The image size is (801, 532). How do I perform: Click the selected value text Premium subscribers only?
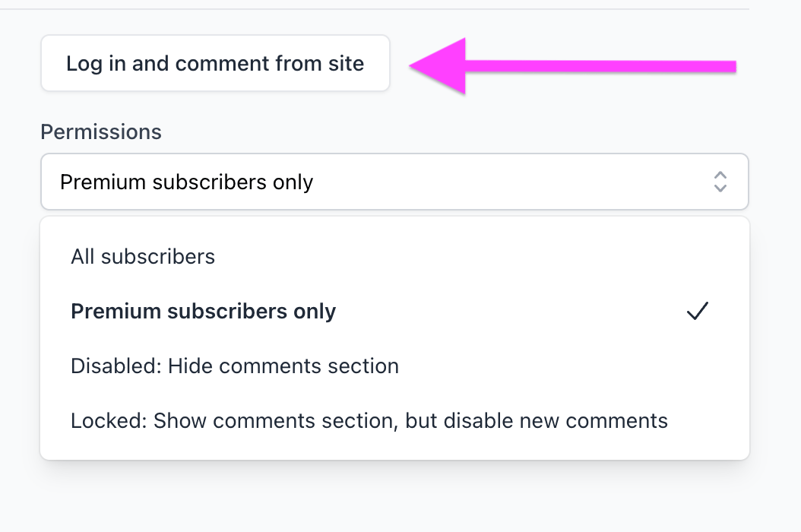(186, 182)
